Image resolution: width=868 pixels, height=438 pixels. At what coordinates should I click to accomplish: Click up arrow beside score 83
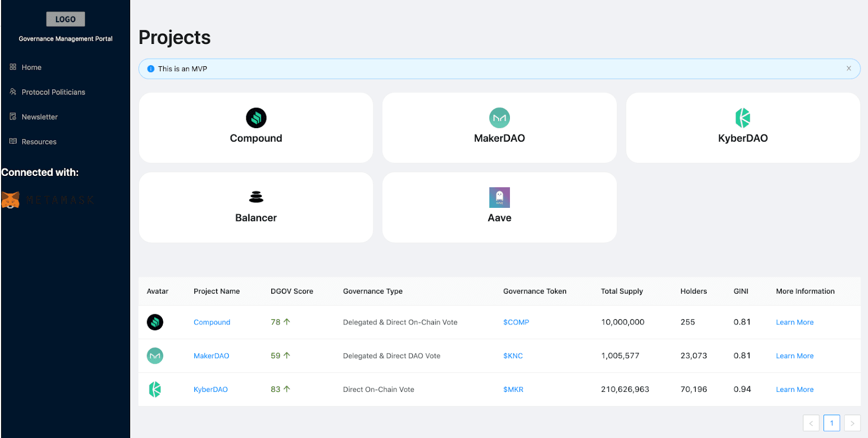(287, 389)
